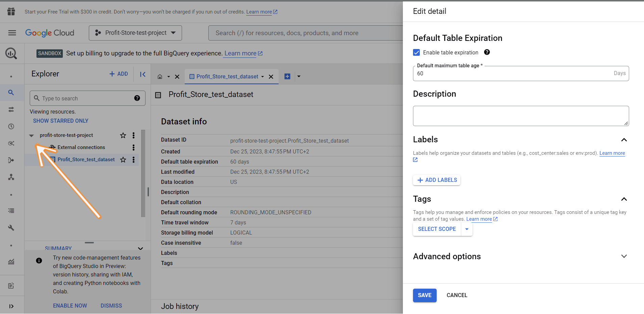Open the SELECT SCOPE dropdown arrow
The image size is (644, 314).
coord(467,229)
